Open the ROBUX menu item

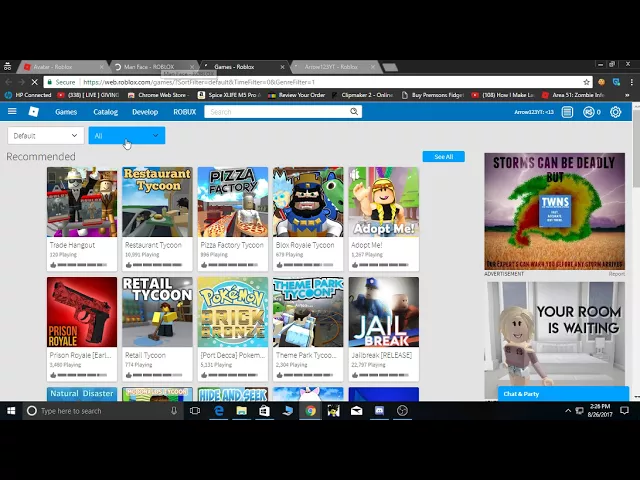(x=184, y=112)
